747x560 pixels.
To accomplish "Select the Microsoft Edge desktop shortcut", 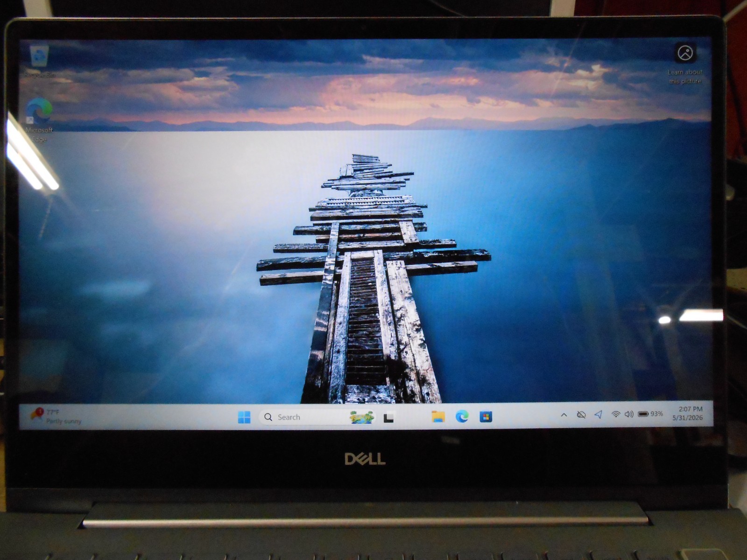I will 39,120.
